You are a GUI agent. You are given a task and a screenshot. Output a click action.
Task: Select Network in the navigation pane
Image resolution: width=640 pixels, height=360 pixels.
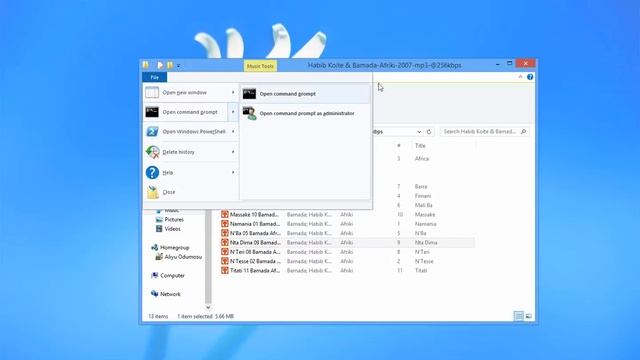pyautogui.click(x=170, y=294)
